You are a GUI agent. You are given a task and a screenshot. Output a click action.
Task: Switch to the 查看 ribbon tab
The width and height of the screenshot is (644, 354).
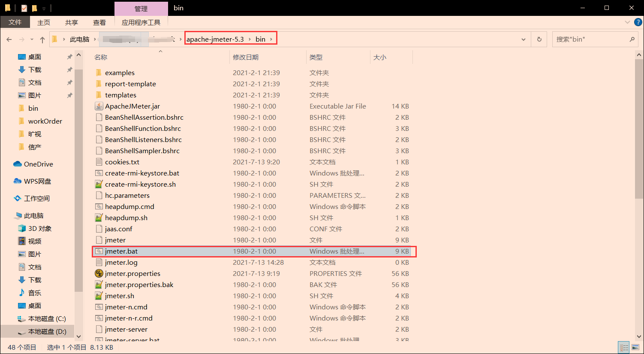(x=99, y=22)
